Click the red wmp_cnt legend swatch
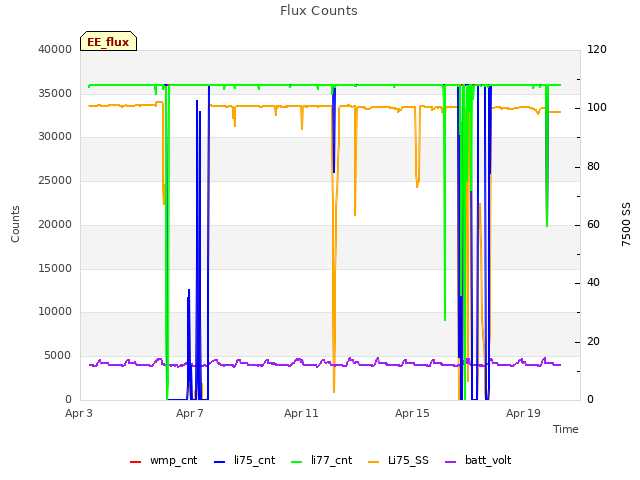The height and width of the screenshot is (480, 640). [x=135, y=462]
